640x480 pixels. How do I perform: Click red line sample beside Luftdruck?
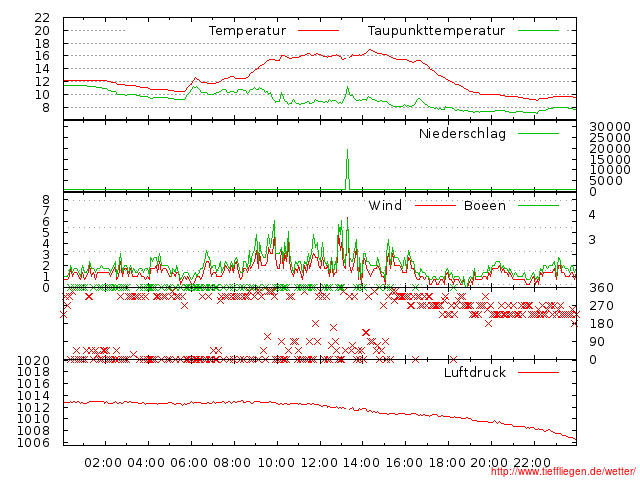tap(538, 372)
